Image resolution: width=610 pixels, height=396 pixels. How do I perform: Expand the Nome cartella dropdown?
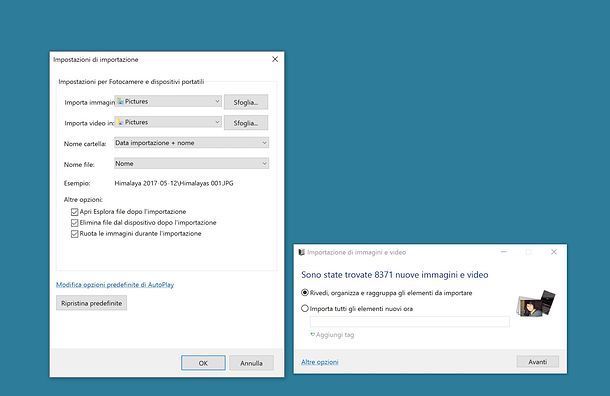coord(191,143)
